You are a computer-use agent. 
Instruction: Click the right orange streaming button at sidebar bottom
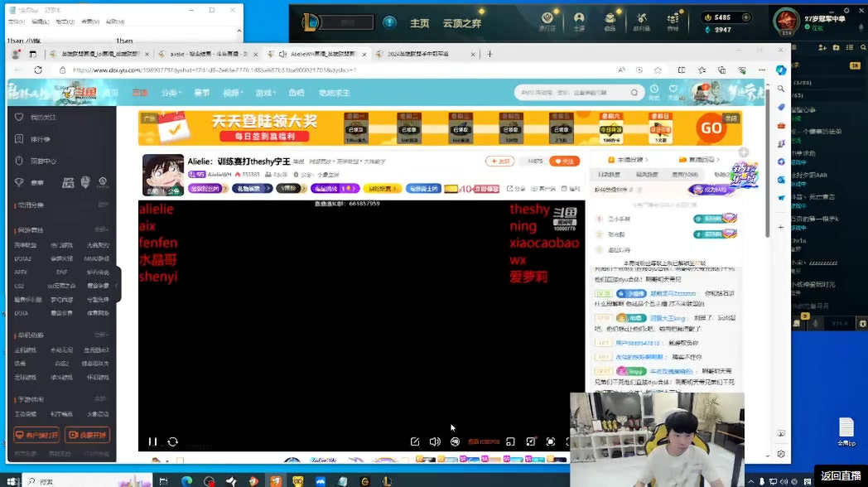(x=87, y=435)
